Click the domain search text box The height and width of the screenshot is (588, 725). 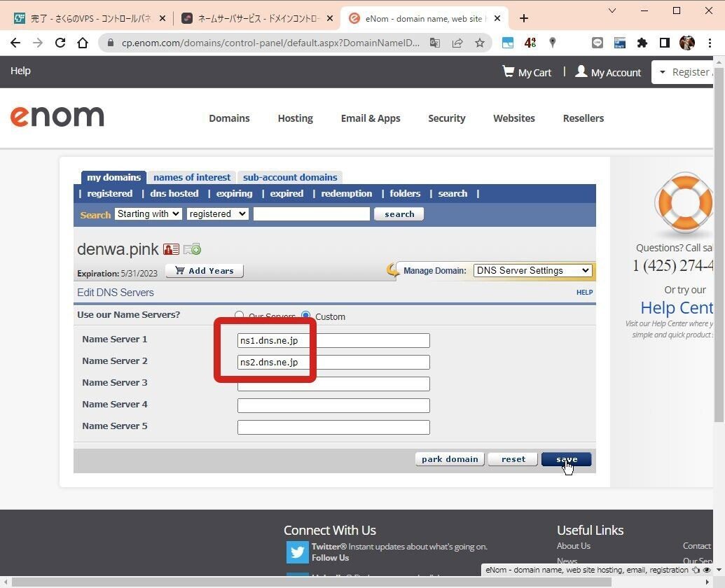(x=312, y=214)
